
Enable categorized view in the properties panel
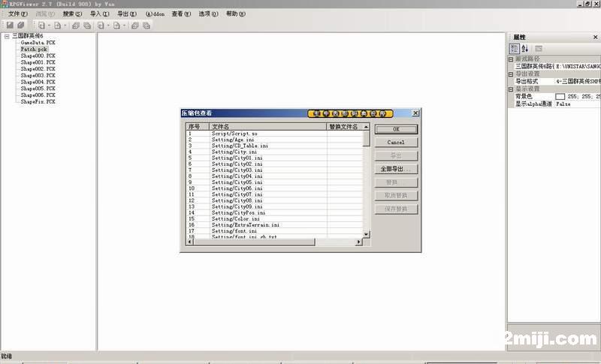pos(514,49)
